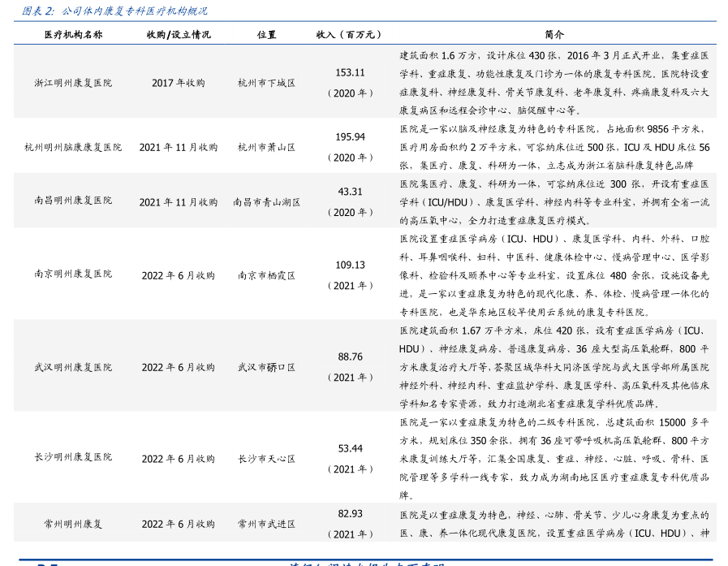Click the 收购/设立情况 column header

179,35
